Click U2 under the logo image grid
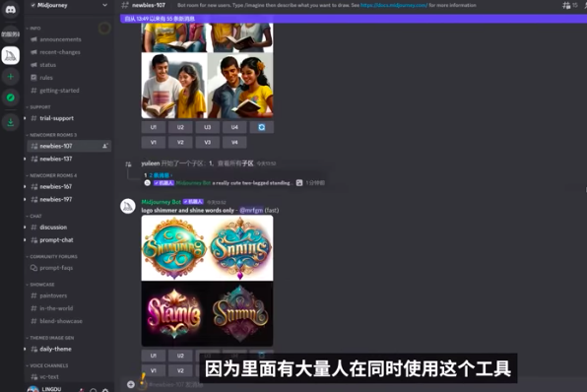Viewport: 587px width, 392px height. pos(180,356)
